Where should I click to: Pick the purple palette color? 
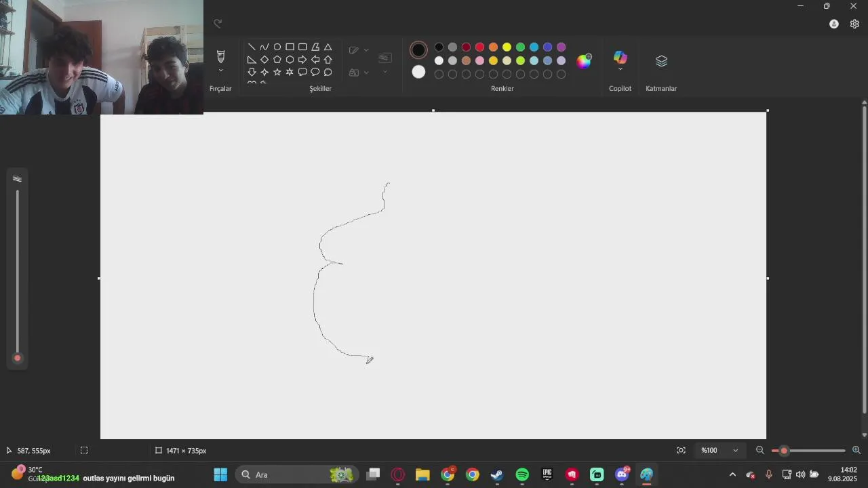[561, 47]
